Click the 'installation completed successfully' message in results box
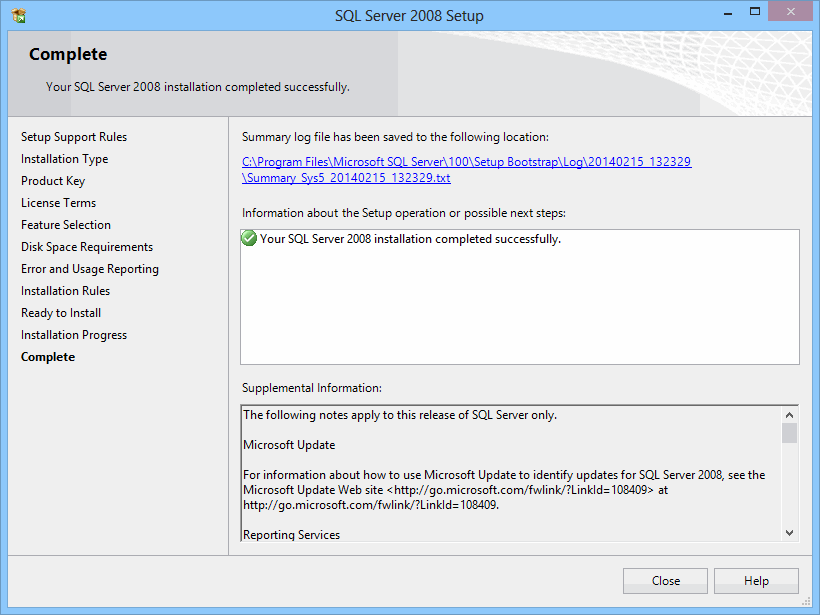Viewport: 820px width, 615px height. 410,238
